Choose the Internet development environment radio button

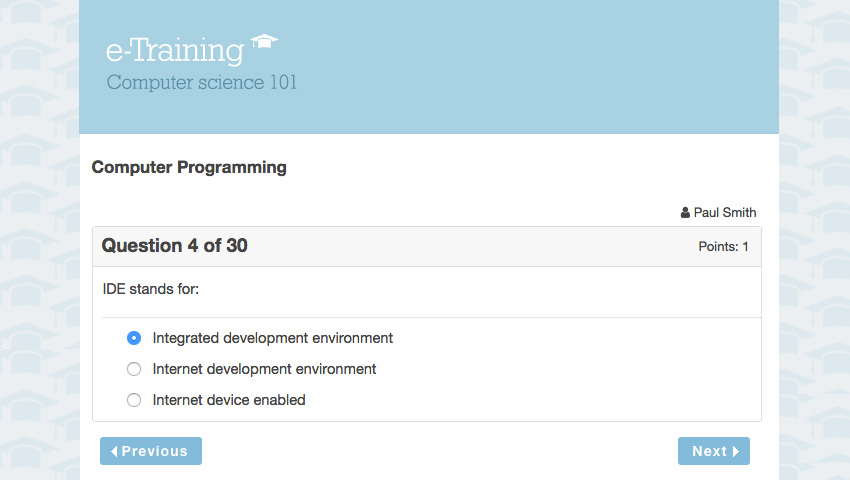pyautogui.click(x=134, y=369)
